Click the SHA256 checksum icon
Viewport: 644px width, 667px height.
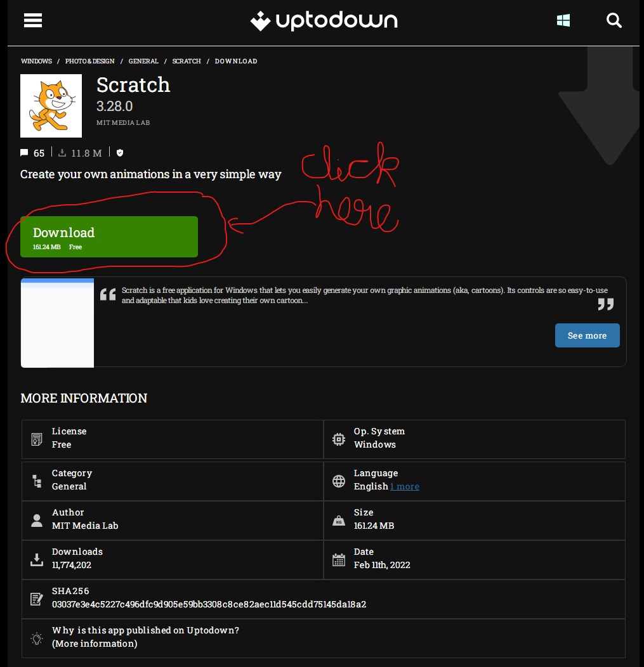[x=37, y=599]
